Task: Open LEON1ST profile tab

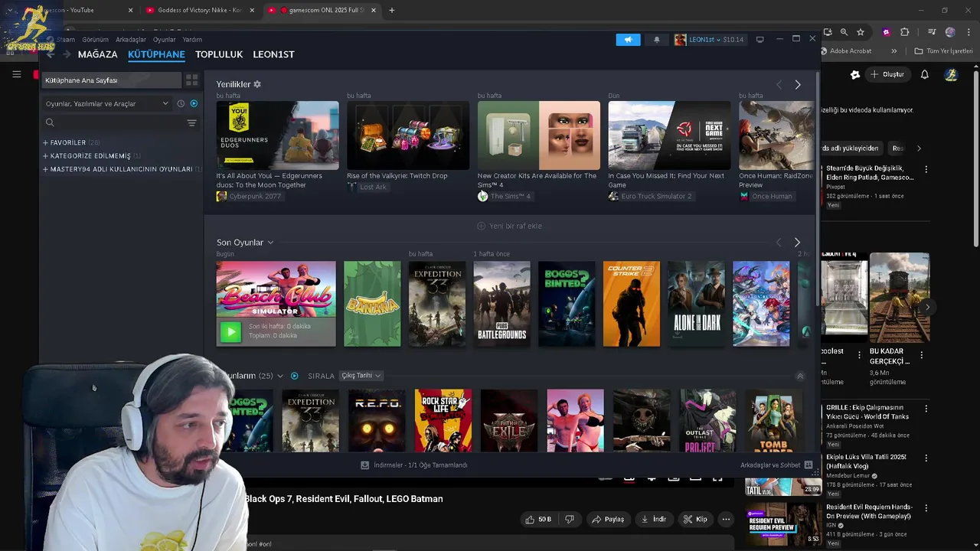Action: [x=273, y=54]
